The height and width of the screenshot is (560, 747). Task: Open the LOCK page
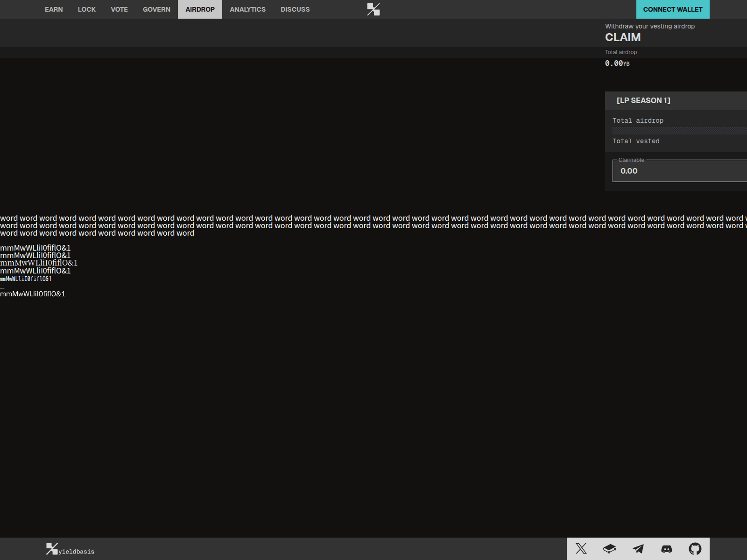(86, 9)
